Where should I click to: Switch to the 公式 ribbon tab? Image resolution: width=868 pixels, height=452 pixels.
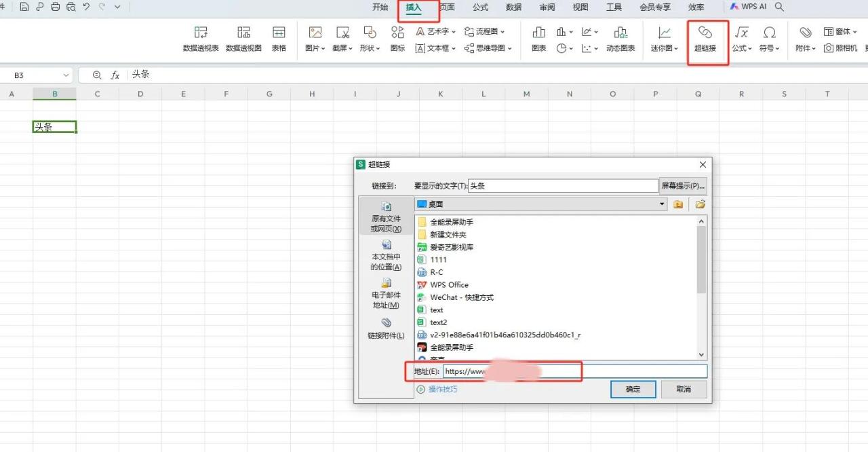[480, 7]
